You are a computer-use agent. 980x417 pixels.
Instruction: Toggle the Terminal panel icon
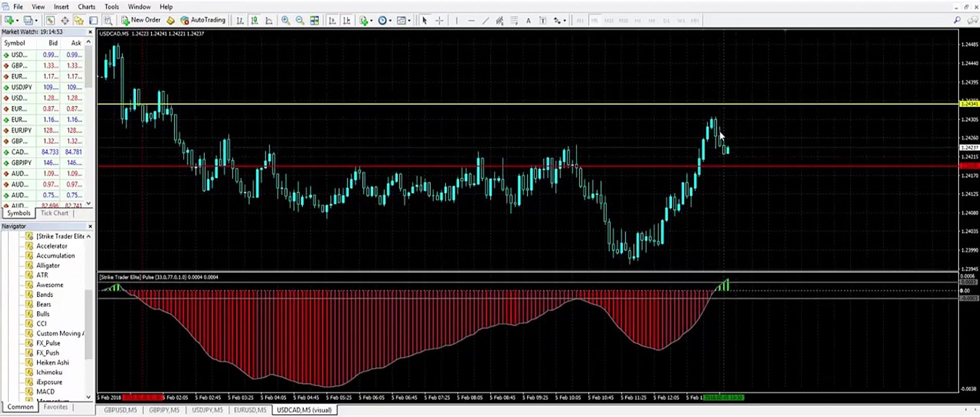[93, 20]
